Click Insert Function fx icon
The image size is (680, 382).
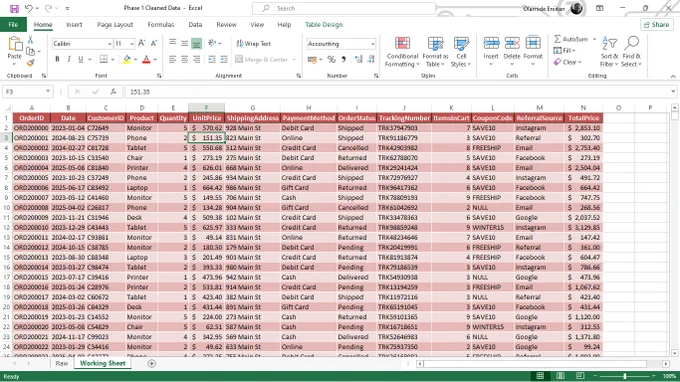(113, 91)
